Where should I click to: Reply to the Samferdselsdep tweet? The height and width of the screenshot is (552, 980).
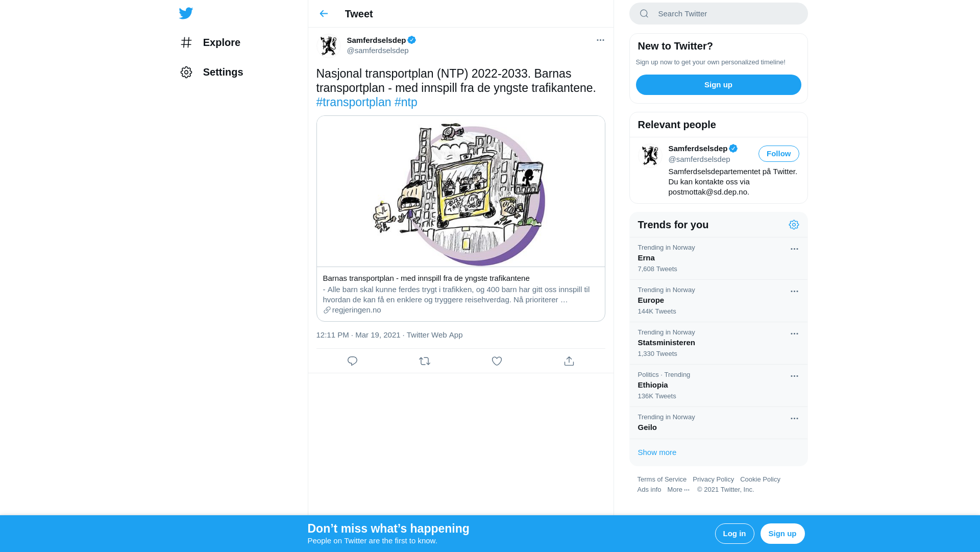click(x=352, y=361)
